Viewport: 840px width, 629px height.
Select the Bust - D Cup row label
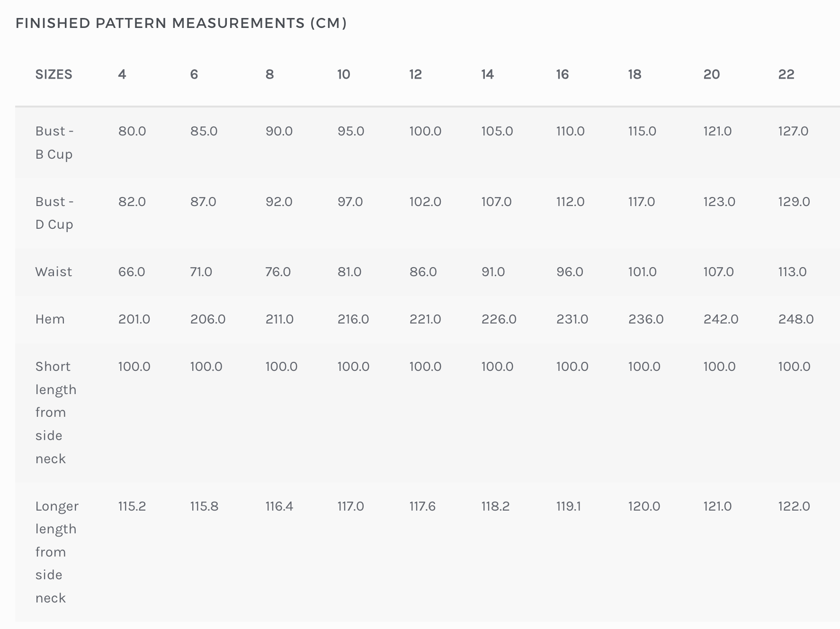(x=54, y=213)
